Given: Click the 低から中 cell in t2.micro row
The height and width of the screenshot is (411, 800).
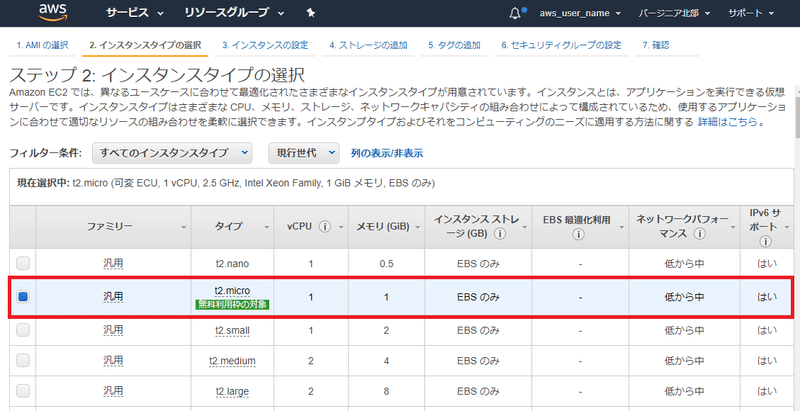Looking at the screenshot, I should coord(684,296).
